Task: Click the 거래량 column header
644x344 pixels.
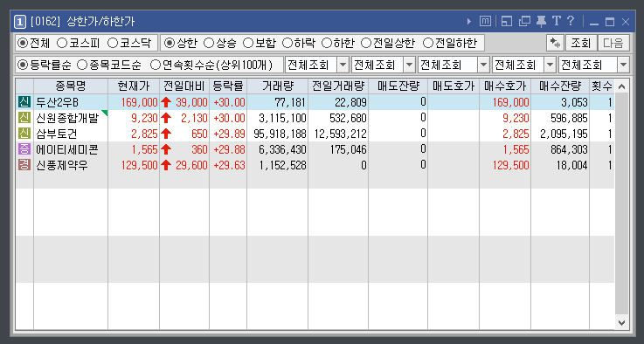Action: pos(277,86)
